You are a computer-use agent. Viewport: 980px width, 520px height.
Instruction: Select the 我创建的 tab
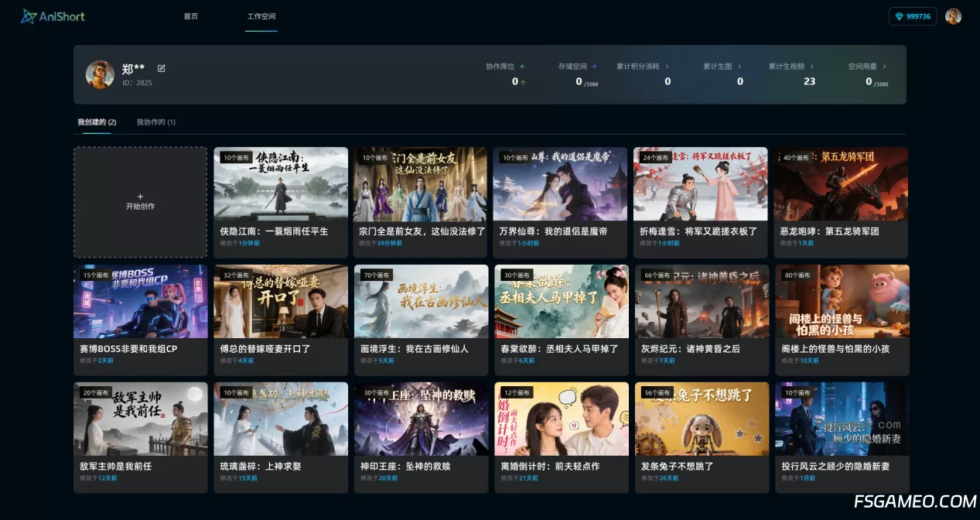pos(97,122)
